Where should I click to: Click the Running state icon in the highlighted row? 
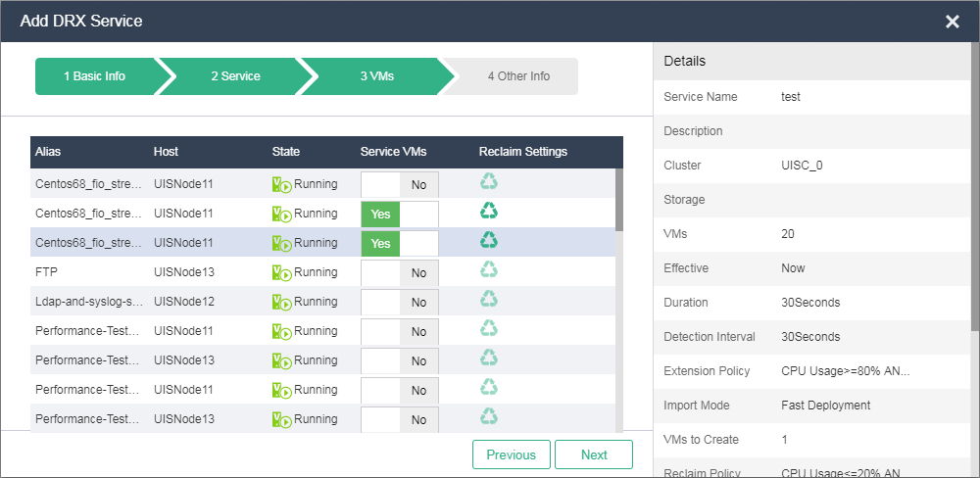(281, 243)
